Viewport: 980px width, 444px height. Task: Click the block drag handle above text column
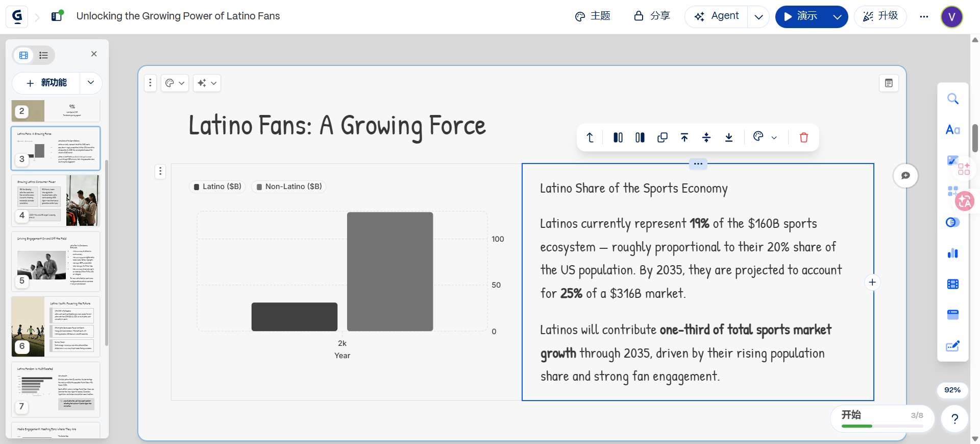coord(698,164)
